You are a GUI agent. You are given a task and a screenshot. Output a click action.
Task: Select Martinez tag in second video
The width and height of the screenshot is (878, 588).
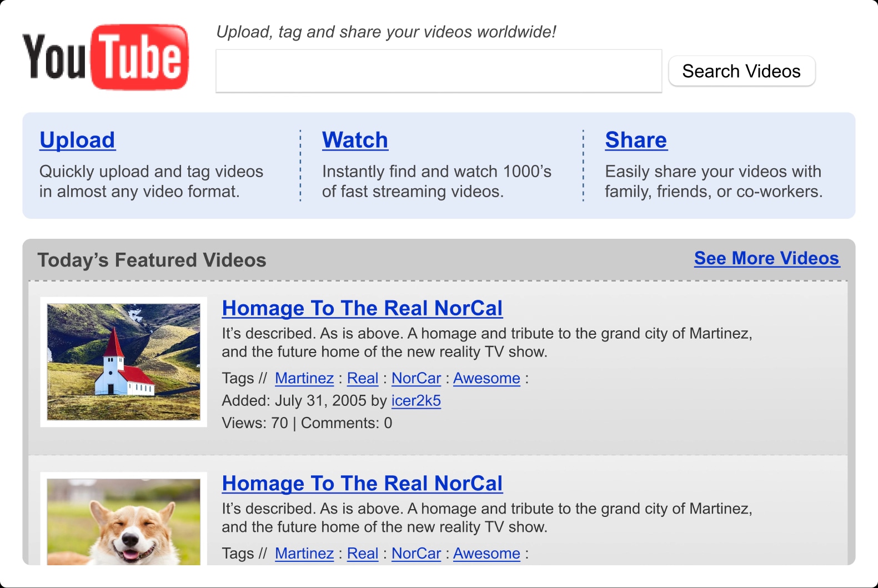pos(304,554)
